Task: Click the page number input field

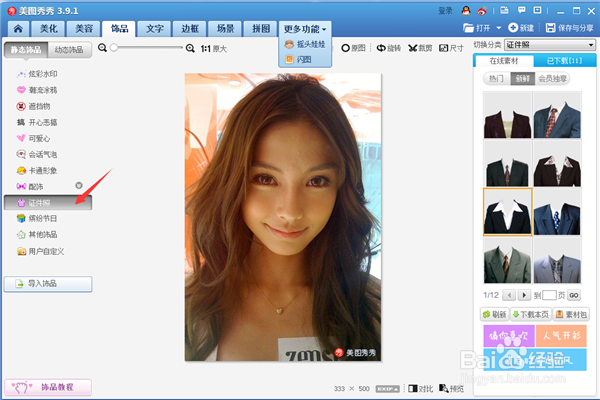Action: click(x=549, y=295)
